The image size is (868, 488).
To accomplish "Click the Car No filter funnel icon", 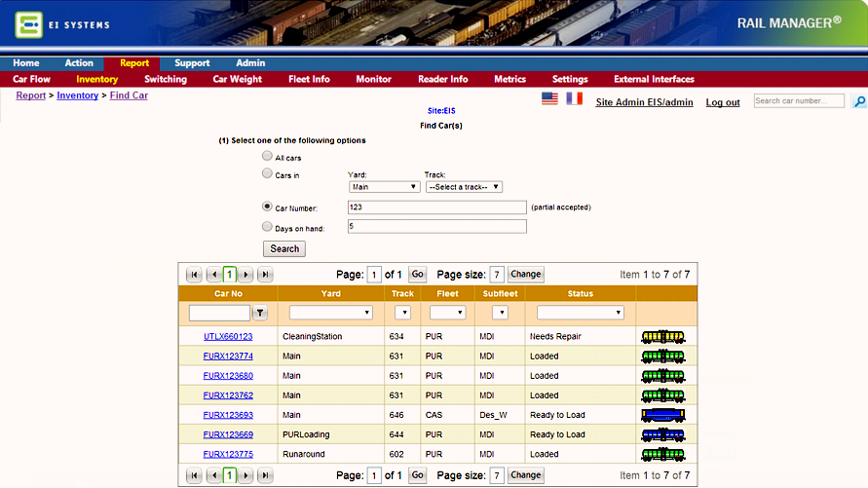I will coord(260,313).
